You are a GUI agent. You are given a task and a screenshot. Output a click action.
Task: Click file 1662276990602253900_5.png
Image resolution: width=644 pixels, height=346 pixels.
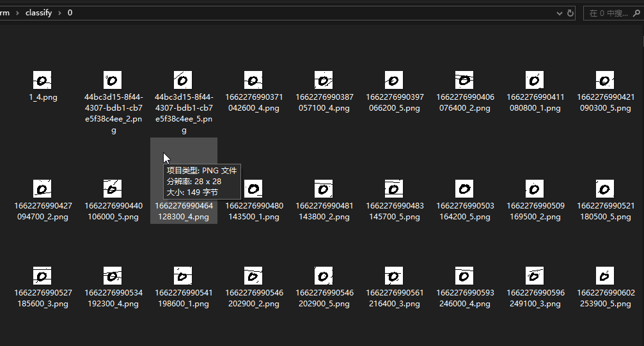tap(605, 276)
